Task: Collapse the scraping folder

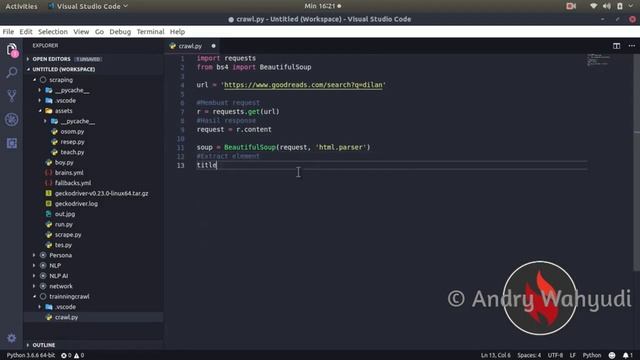Action: (61, 80)
